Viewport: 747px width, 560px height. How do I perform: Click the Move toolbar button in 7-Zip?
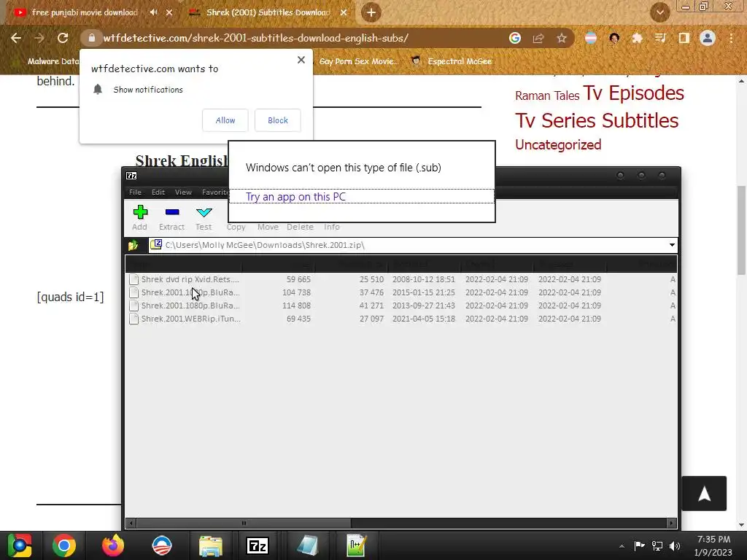268,227
